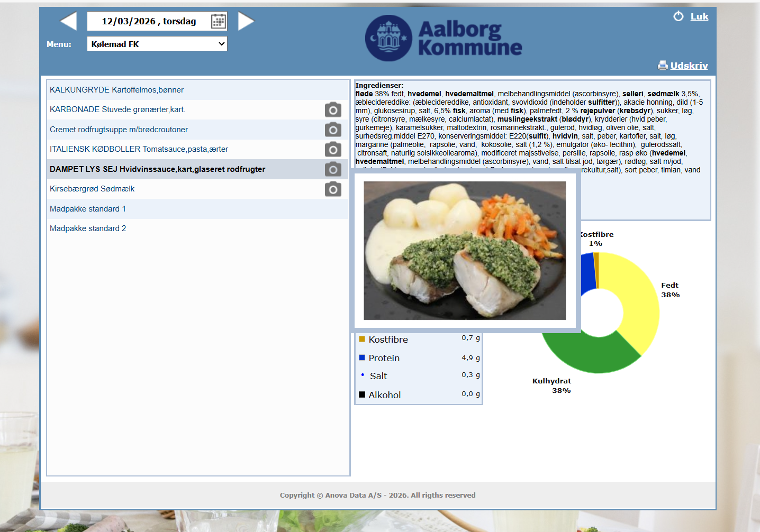Viewport: 760px width, 532px height.
Task: Click the DAMPET LYS SEJ food photo
Action: pyautogui.click(x=465, y=251)
